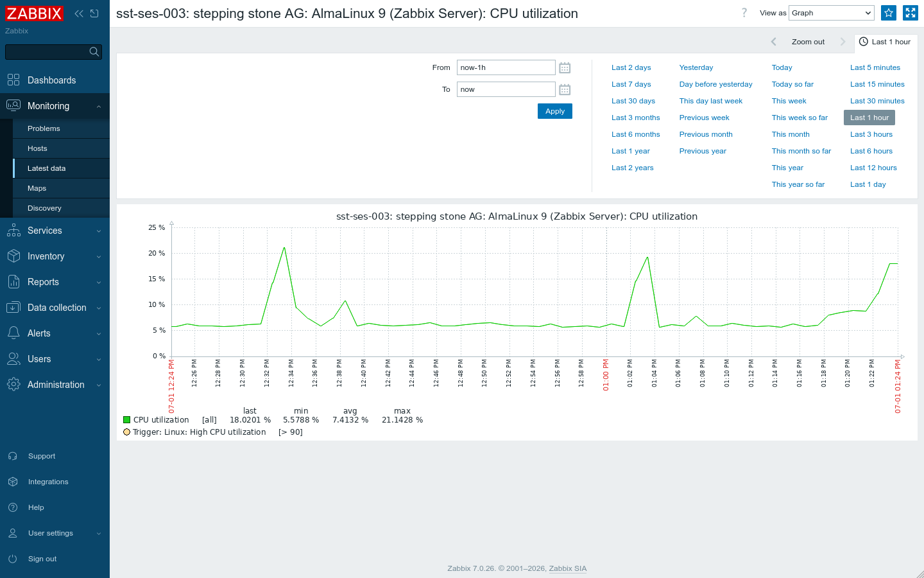The height and width of the screenshot is (578, 924).
Task: Click the Data collection icon
Action: pyautogui.click(x=13, y=308)
